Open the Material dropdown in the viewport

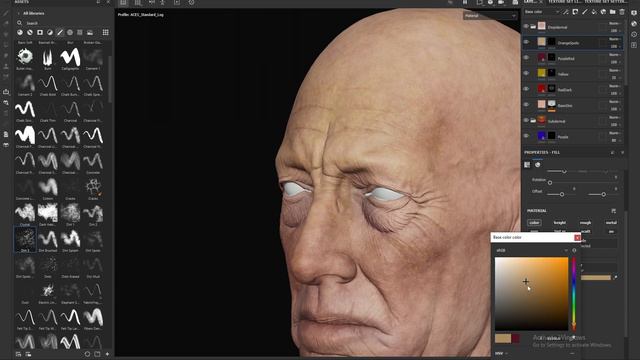pos(490,16)
